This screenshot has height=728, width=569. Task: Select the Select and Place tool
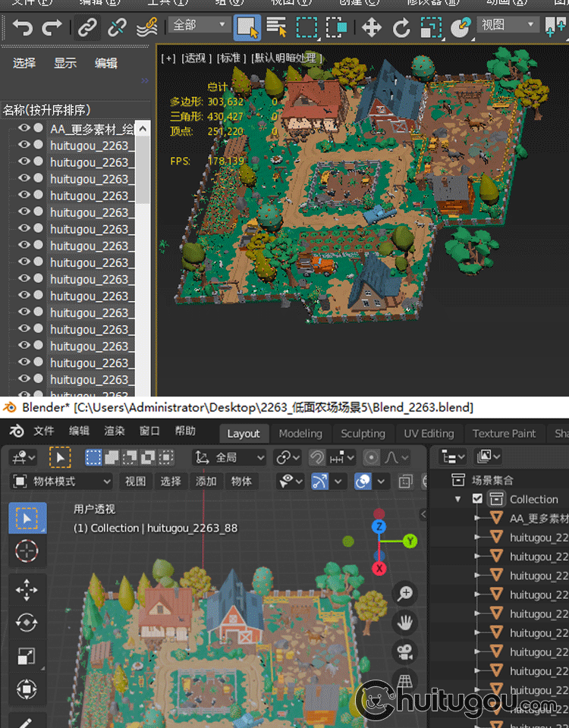tap(461, 27)
